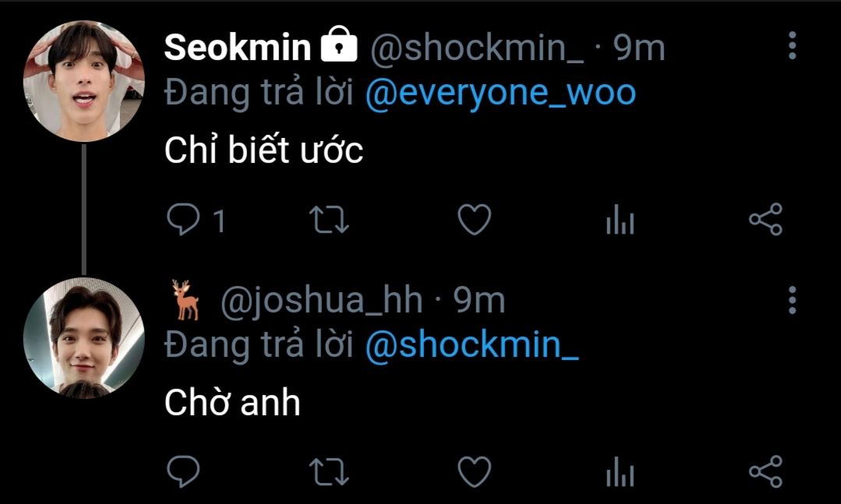
Task: Share the 'Chờ anh' tweet
Action: (x=766, y=472)
